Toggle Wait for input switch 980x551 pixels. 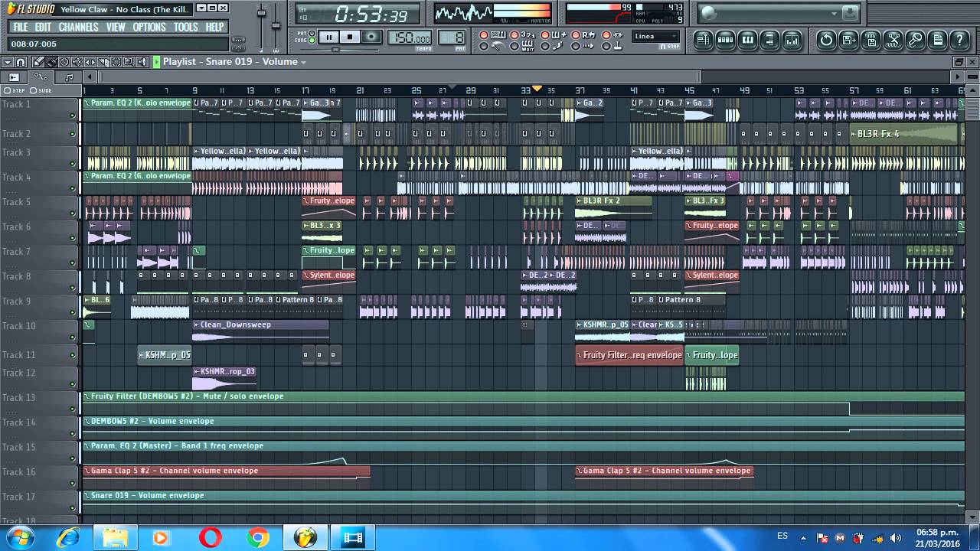[x=514, y=46]
